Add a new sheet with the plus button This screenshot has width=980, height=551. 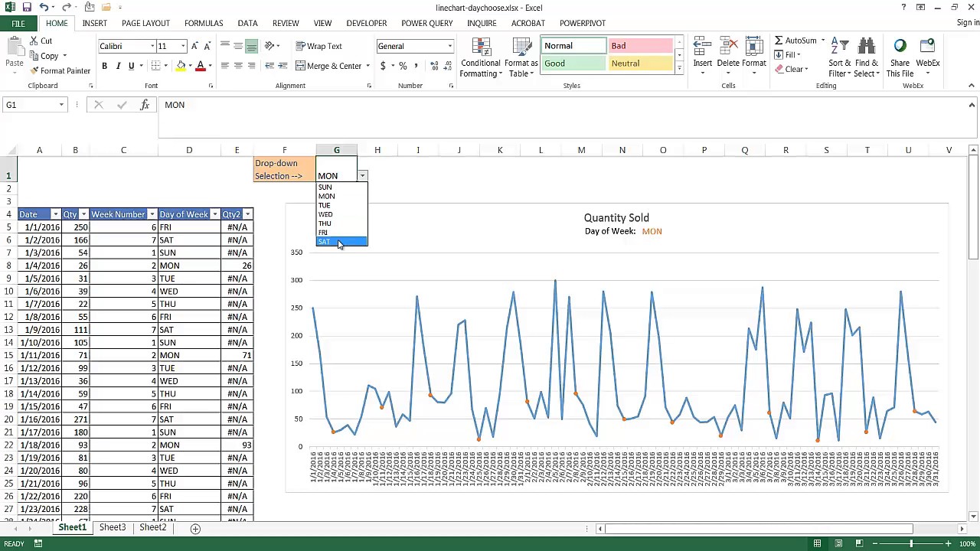(195, 528)
